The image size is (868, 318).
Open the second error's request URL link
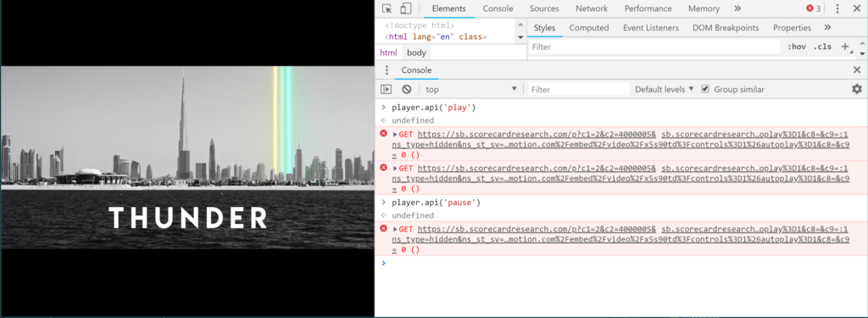tap(537, 168)
